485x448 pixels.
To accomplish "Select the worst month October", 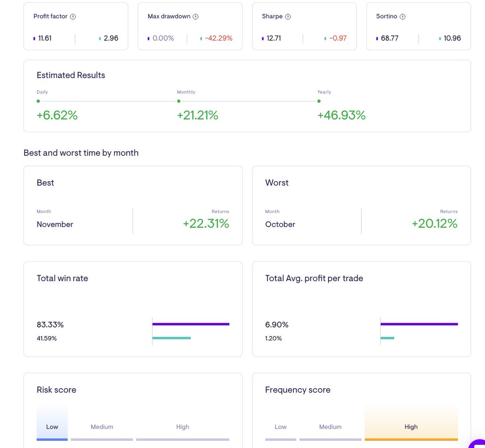I will (x=280, y=224).
